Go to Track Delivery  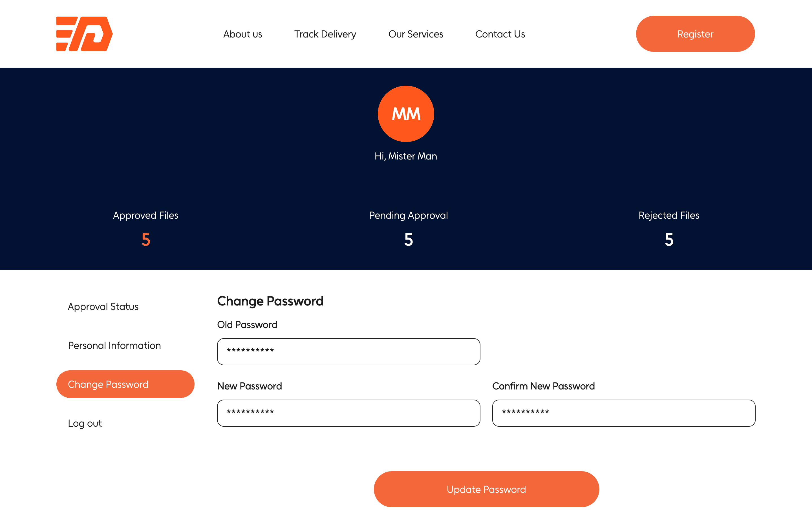tap(325, 34)
